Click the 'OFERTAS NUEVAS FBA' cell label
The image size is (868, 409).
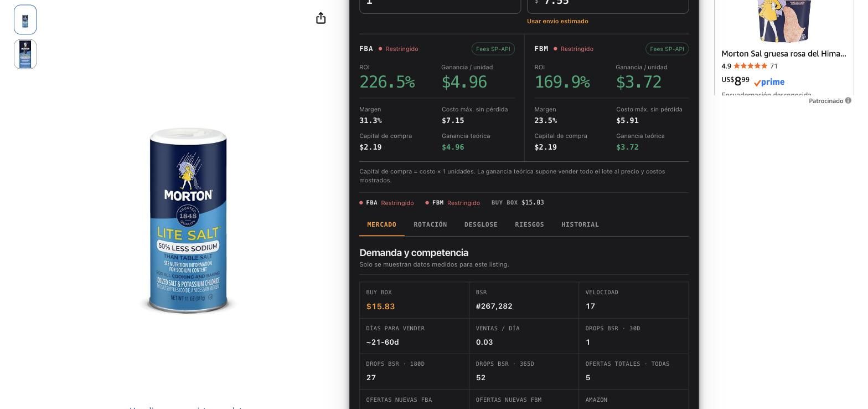(399, 400)
